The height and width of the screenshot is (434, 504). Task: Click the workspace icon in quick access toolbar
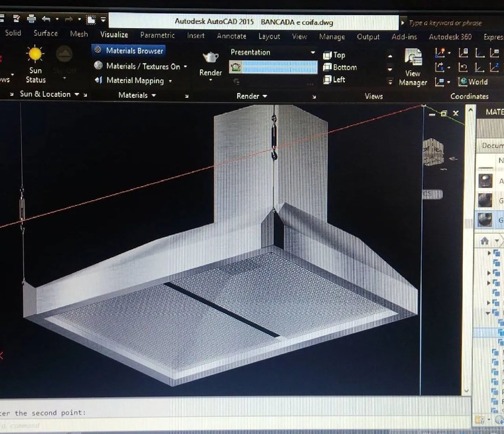click(x=91, y=20)
